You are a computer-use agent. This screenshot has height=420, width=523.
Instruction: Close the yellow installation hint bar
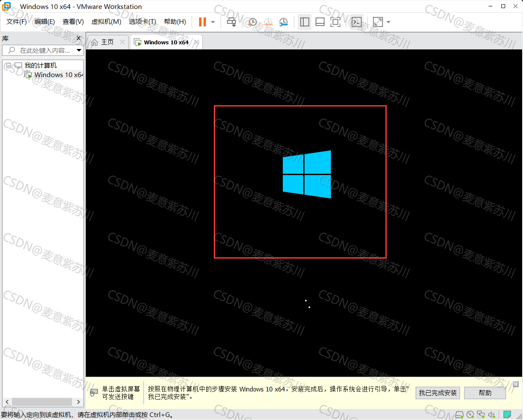click(516, 384)
